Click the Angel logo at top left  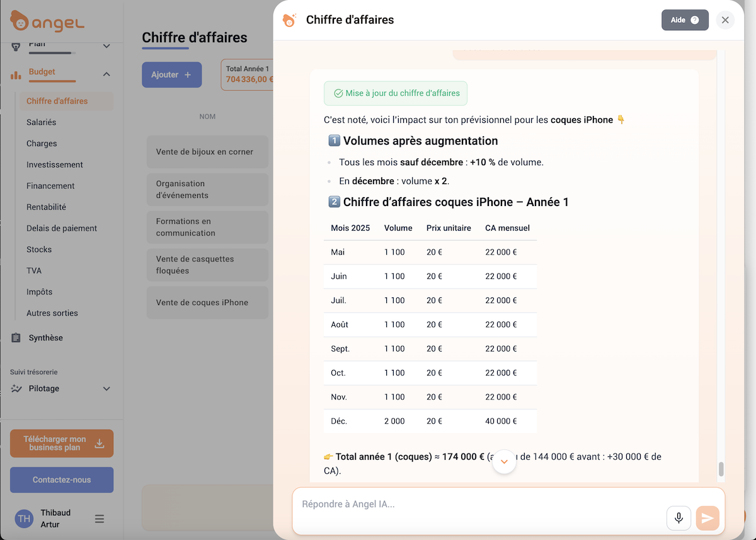pos(47,21)
